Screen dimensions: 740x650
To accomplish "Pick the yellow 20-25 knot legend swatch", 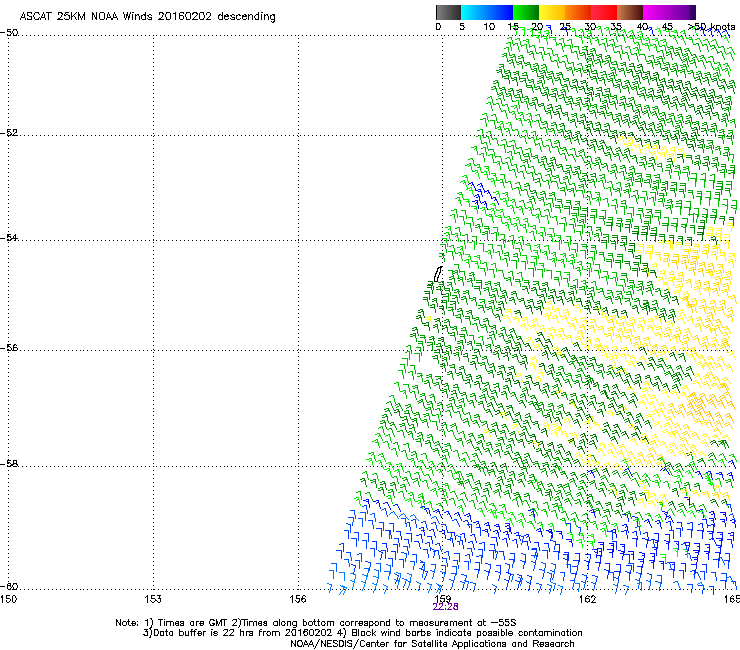I will coord(552,12).
